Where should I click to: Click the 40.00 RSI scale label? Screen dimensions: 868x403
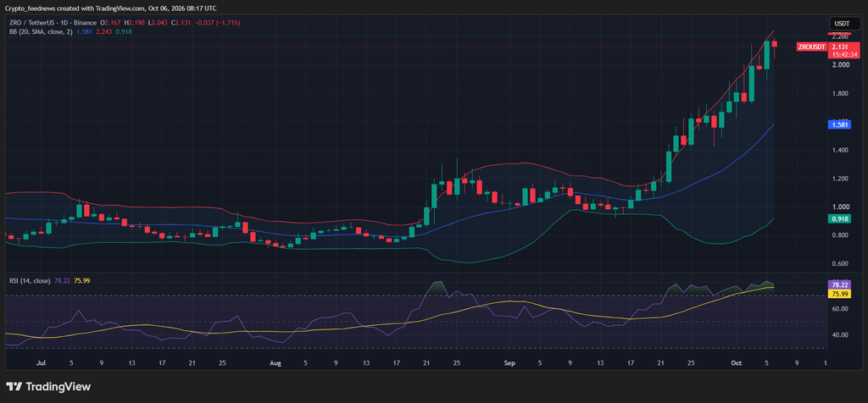coord(840,335)
